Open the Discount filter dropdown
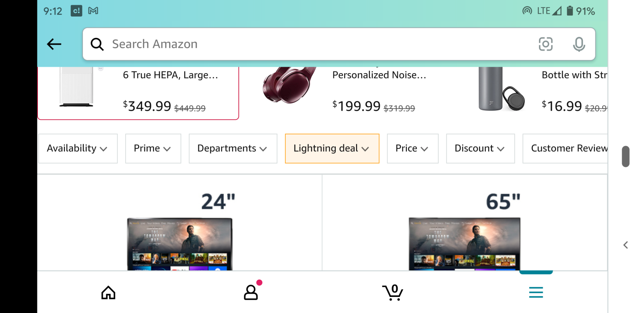 click(480, 148)
